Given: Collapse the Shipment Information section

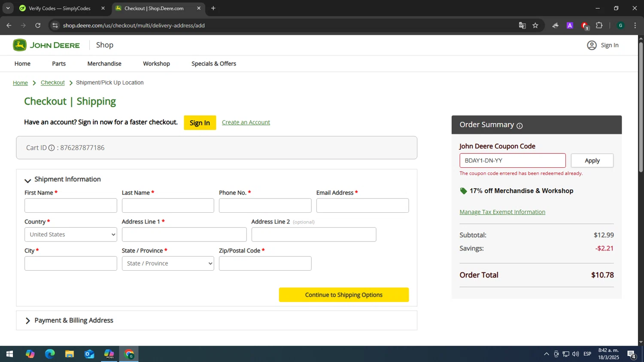Looking at the screenshot, I should [28, 180].
